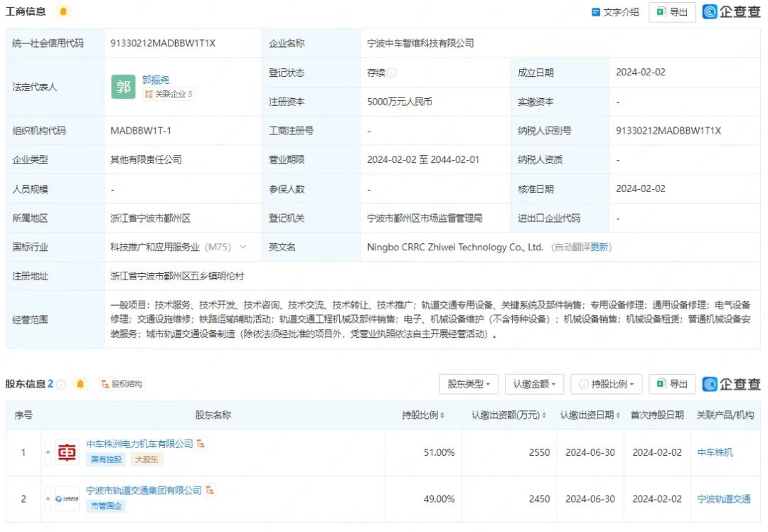The height and width of the screenshot is (532, 768).
Task: Click the bell icon beside 股东信息
Action: click(x=80, y=384)
